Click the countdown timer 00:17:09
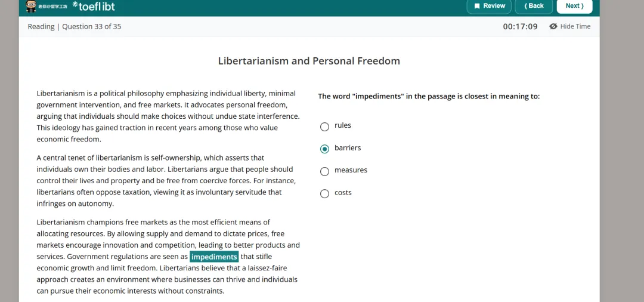Viewport: 644px width, 302px height. coord(520,26)
